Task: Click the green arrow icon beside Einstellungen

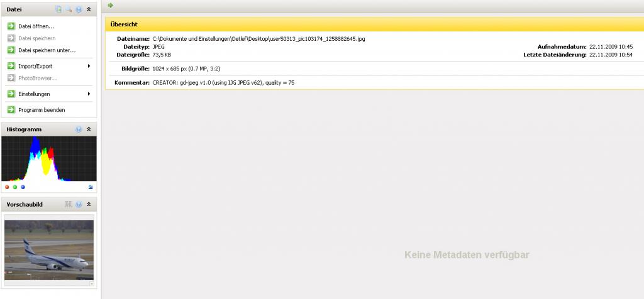Action: tap(11, 94)
